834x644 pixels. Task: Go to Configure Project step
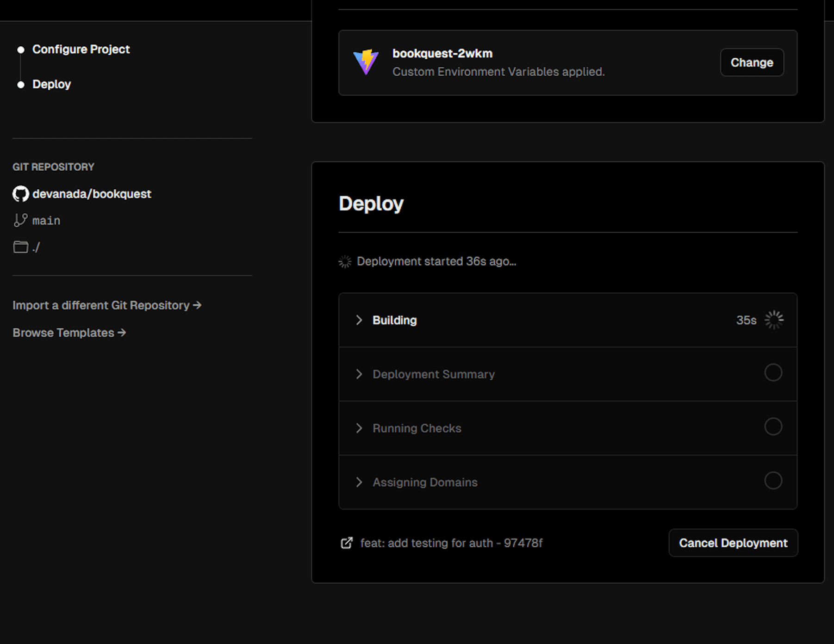[81, 49]
